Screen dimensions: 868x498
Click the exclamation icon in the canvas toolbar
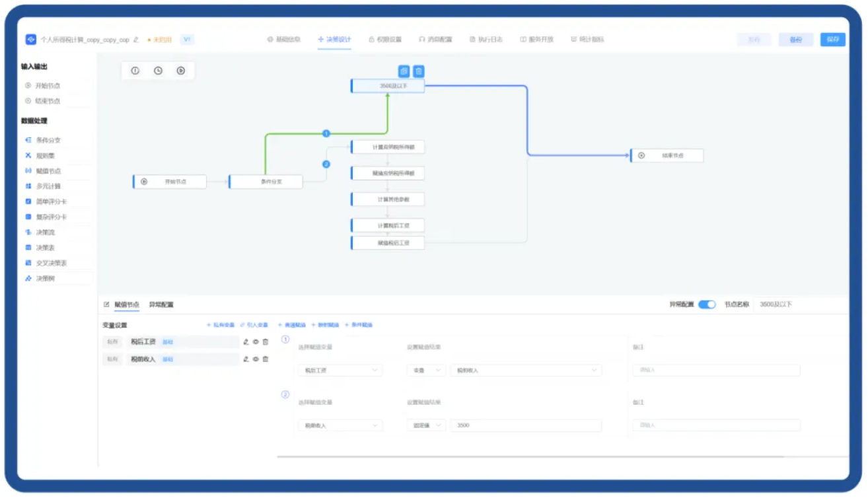click(135, 71)
